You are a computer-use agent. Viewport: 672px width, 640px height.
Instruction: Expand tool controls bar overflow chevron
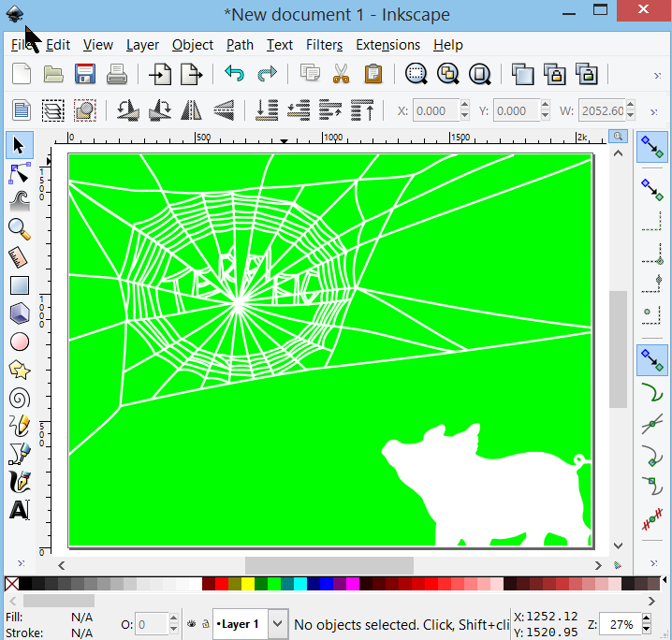coord(653,112)
